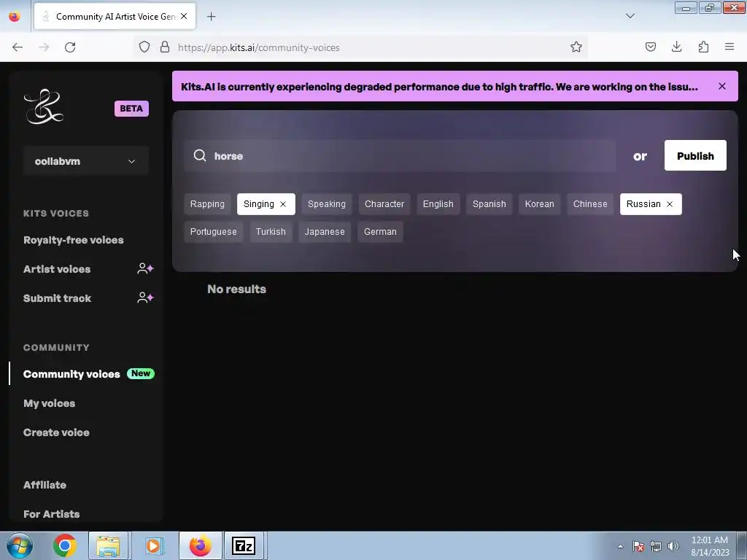This screenshot has height=560, width=747.
Task: Open the Affiliate link in sidebar
Action: coord(44,485)
